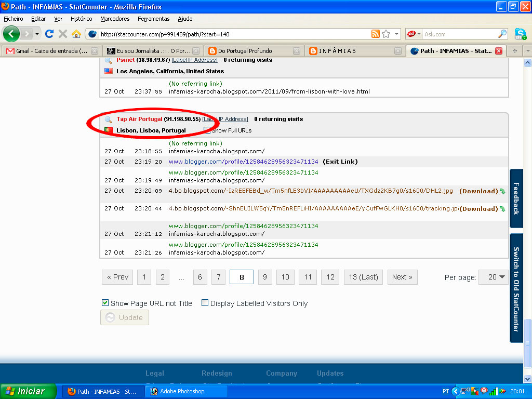Image resolution: width=532 pixels, height=399 pixels.
Task: Switch to the Gmail Caixa de entrada tab
Action: (x=51, y=51)
